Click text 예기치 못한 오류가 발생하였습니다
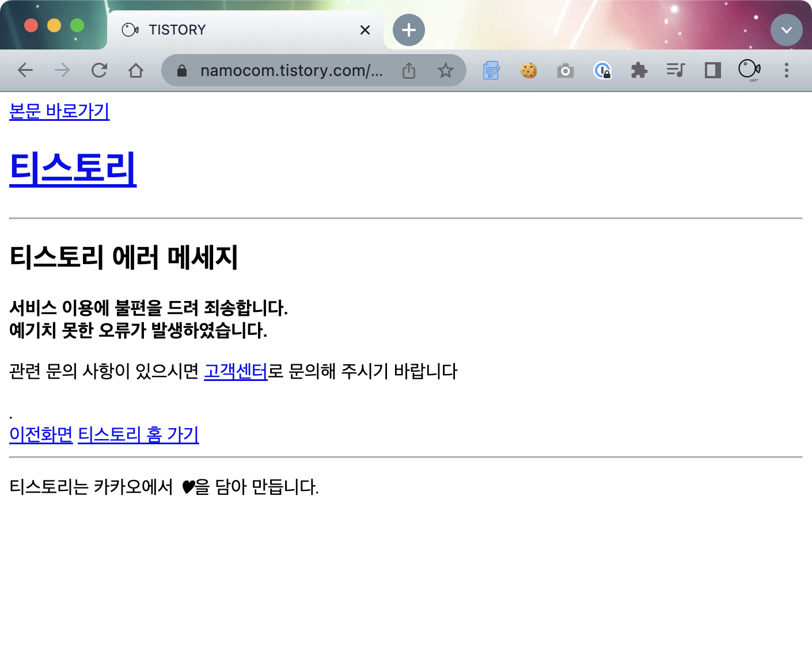This screenshot has height=648, width=812. coord(138,330)
